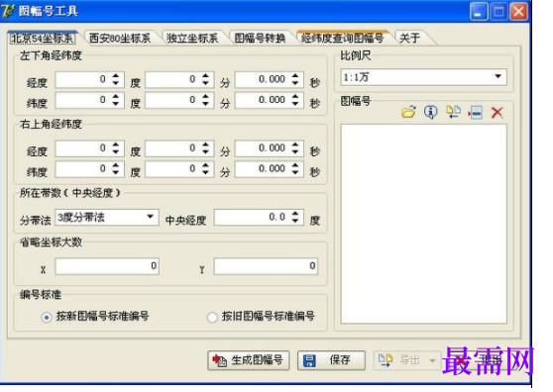Click 右上角 经度 degree spinner arrows

pyautogui.click(x=116, y=147)
